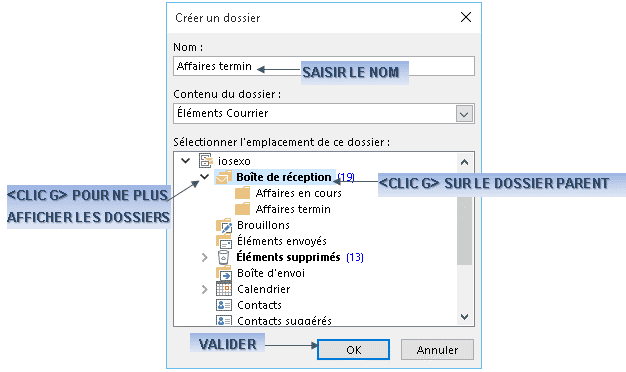
Task: Click the Éléments supprimés trash icon
Action: pos(223,257)
